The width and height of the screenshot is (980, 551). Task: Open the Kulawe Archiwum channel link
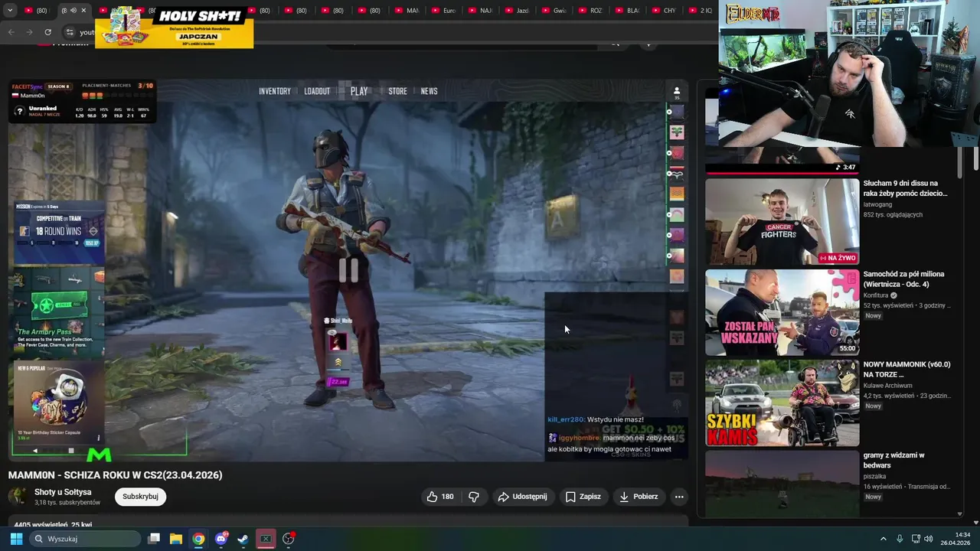(887, 386)
